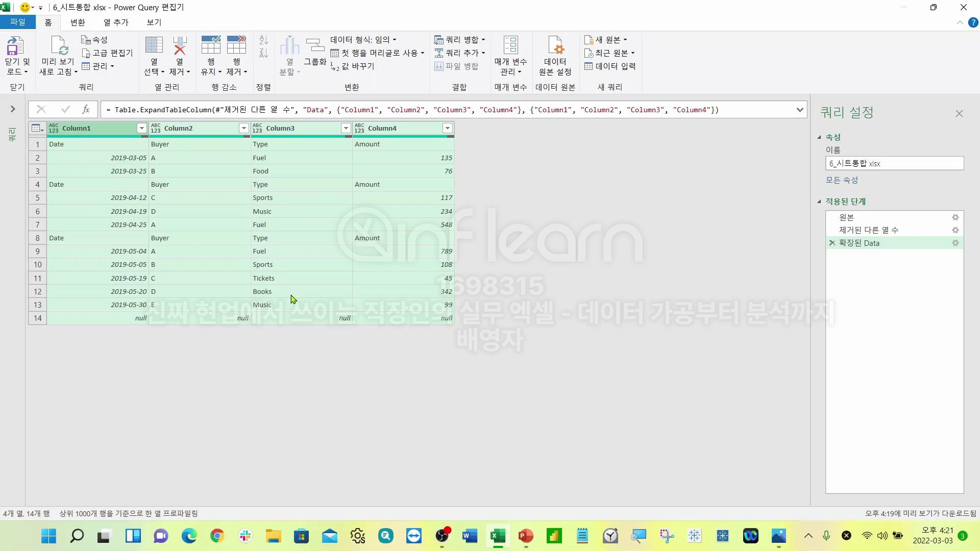980x551 pixels.
Task: Open the Column4 filter dropdown
Action: tap(447, 129)
